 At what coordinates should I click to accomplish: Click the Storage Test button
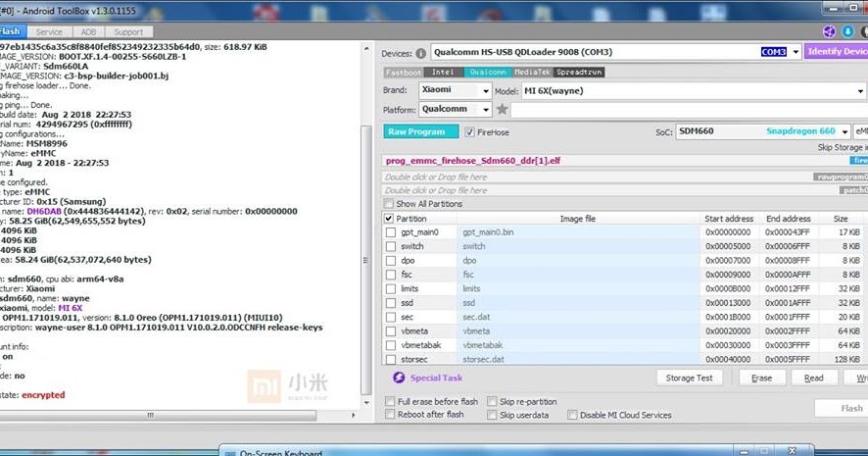(689, 378)
